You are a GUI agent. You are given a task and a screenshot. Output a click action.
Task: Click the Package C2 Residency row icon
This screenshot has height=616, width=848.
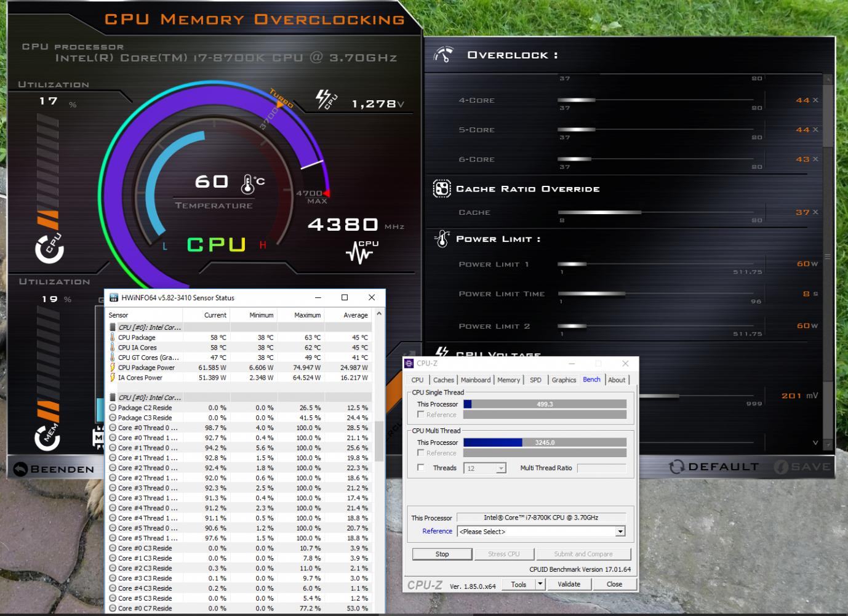113,407
